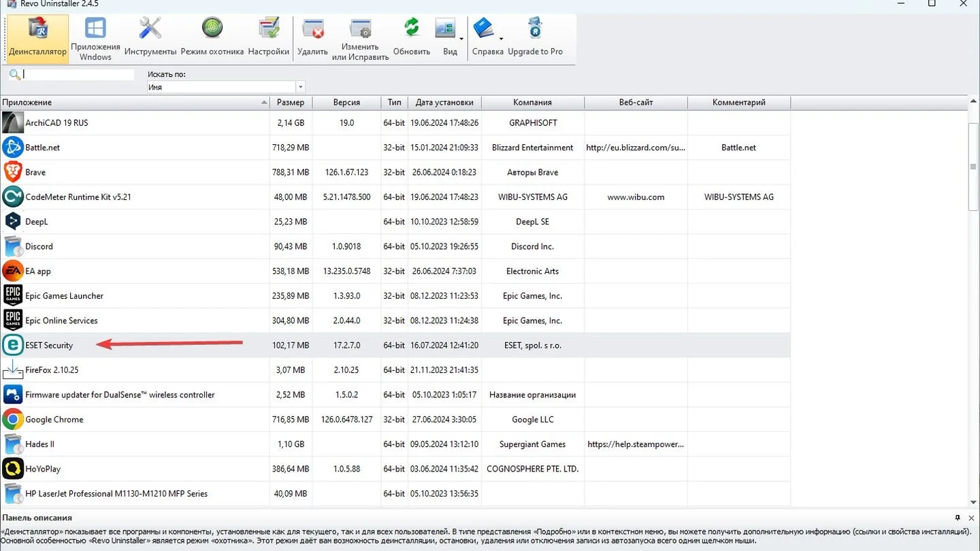The image size is (980, 551).
Task: Pin the Панель описания panel
Action: tap(958, 518)
